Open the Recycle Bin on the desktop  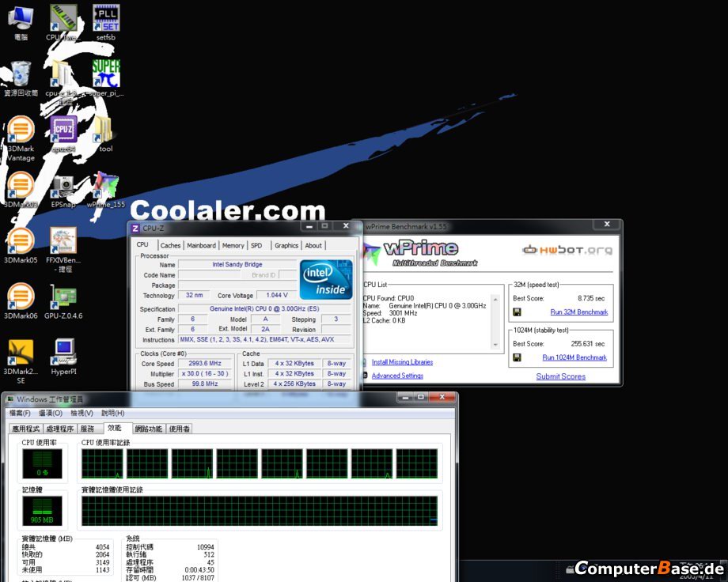[20, 75]
